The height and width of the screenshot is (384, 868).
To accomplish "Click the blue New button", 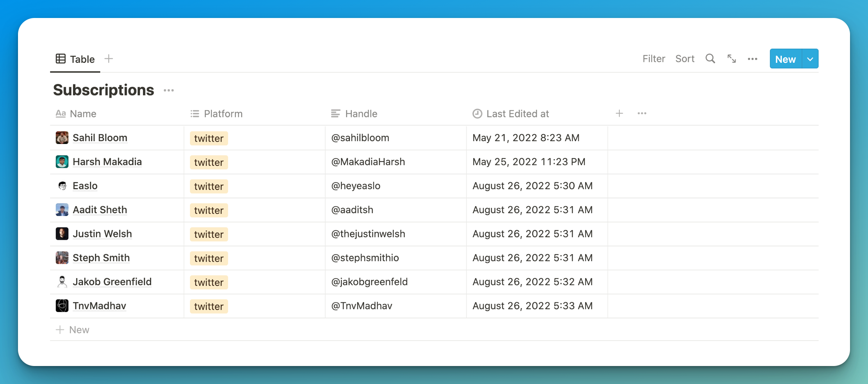I will coord(785,59).
